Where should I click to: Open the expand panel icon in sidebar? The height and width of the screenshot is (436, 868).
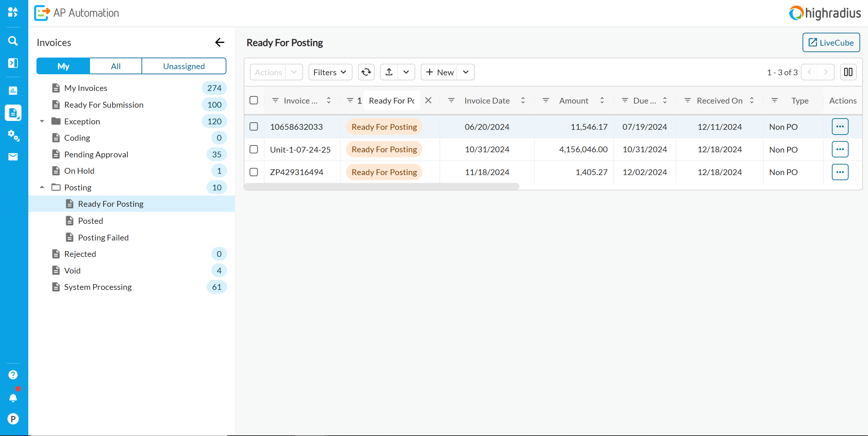(13, 63)
